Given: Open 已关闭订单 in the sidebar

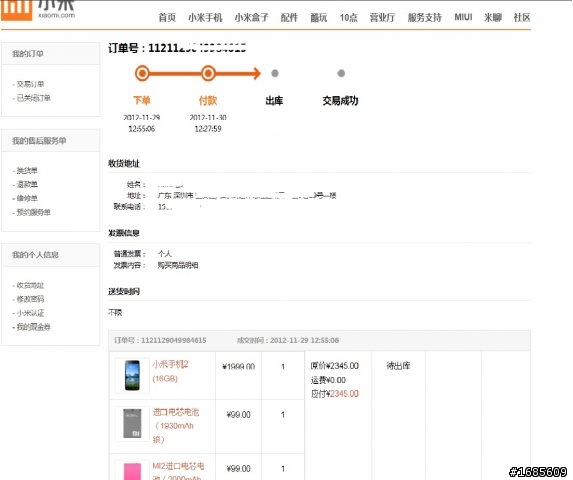Looking at the screenshot, I should 33,98.
